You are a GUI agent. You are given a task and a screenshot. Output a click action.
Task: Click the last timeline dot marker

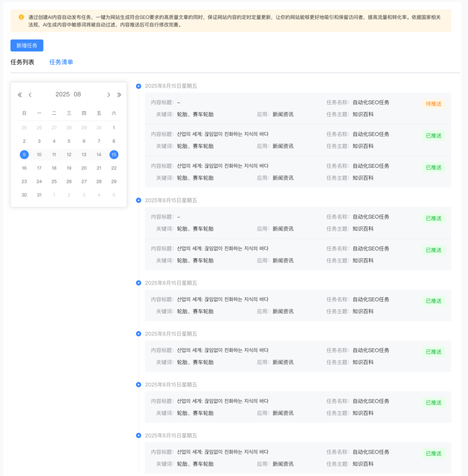(x=139, y=435)
